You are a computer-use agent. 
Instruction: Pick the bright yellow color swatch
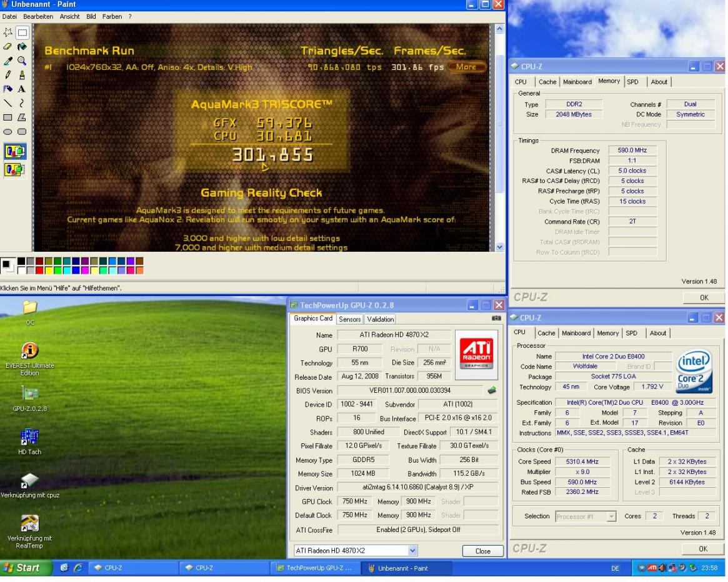48,270
